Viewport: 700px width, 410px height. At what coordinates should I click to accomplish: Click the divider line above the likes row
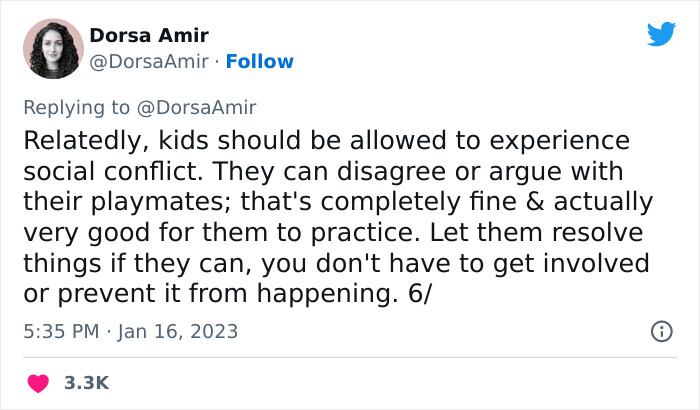tap(349, 357)
